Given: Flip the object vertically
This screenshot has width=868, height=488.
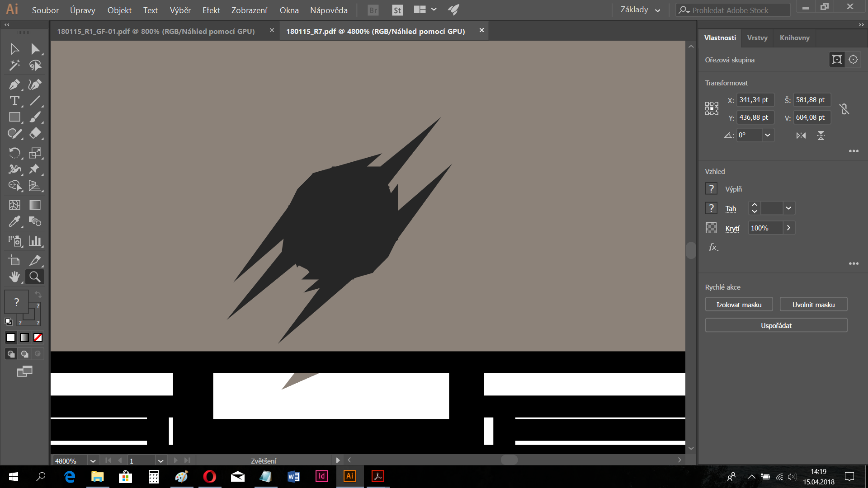Looking at the screenshot, I should [821, 136].
